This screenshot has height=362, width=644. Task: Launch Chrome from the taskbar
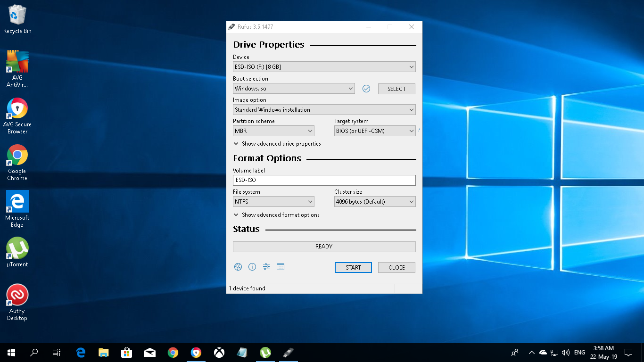173,352
